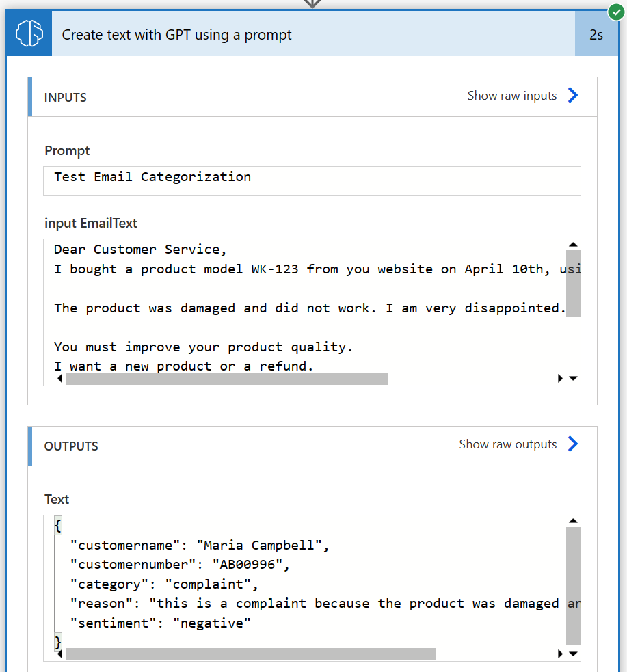Viewport: 627px width, 672px height.
Task: Click output Text horizontal scrollbar thumb
Action: pos(251,654)
